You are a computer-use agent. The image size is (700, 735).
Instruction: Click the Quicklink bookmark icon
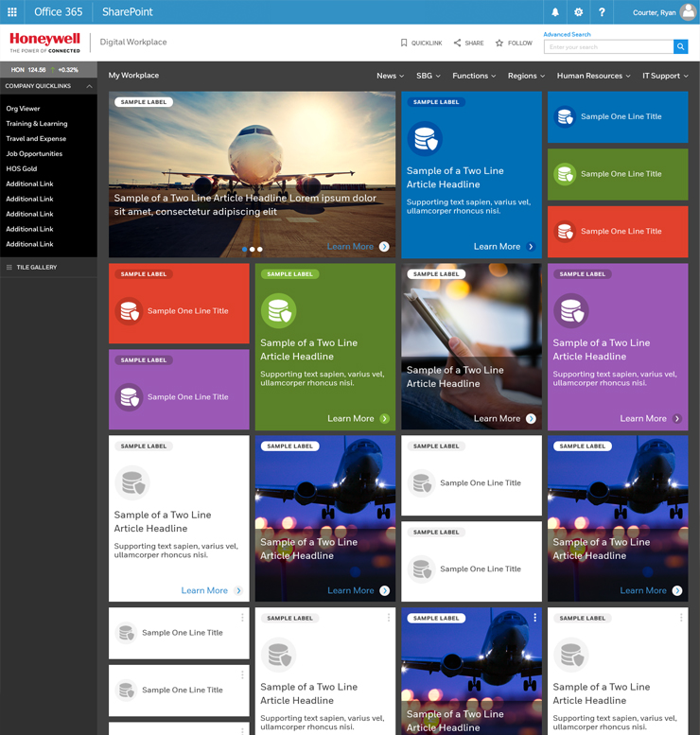pos(404,43)
